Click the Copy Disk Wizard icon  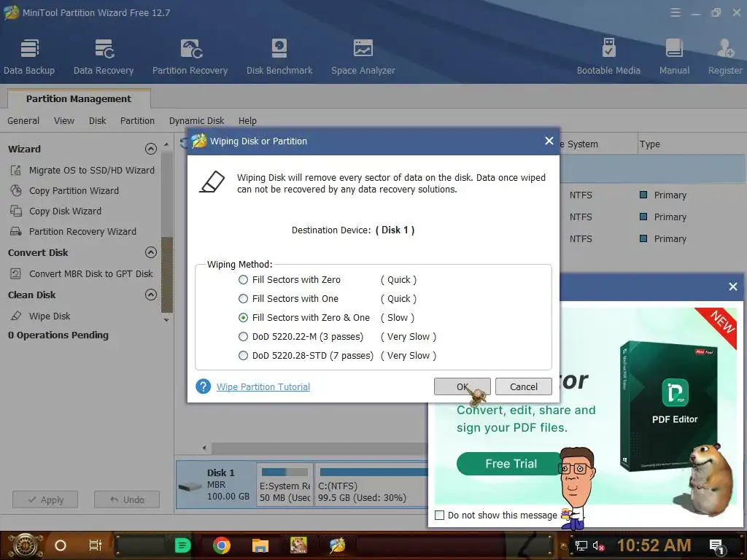(16, 211)
